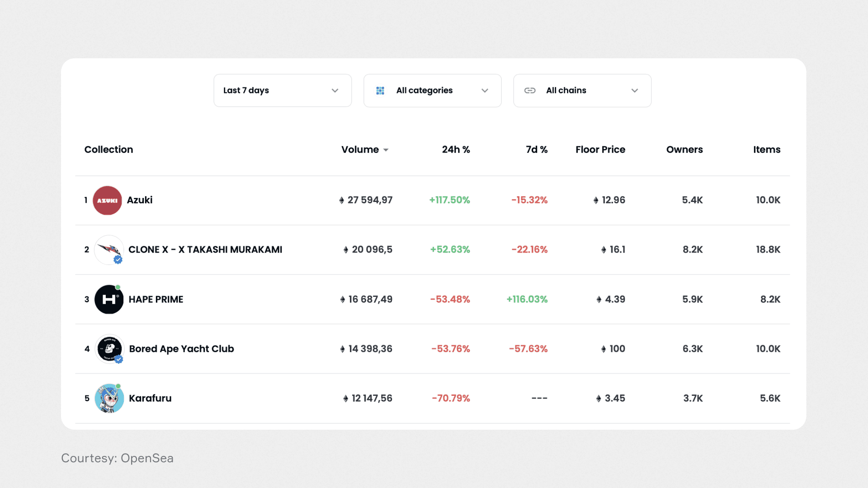This screenshot has height=488, width=868.
Task: Click HAPE PRIME volume 16 687,49
Action: [370, 299]
